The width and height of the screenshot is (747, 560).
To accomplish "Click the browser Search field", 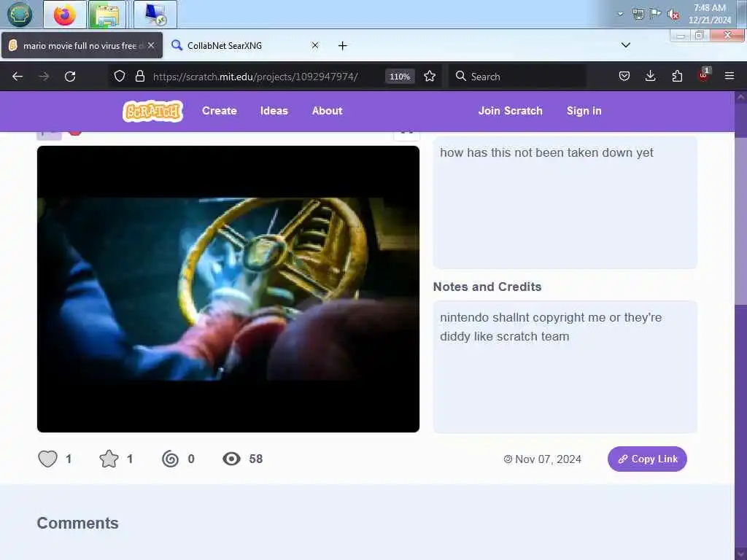I will 518,77.
